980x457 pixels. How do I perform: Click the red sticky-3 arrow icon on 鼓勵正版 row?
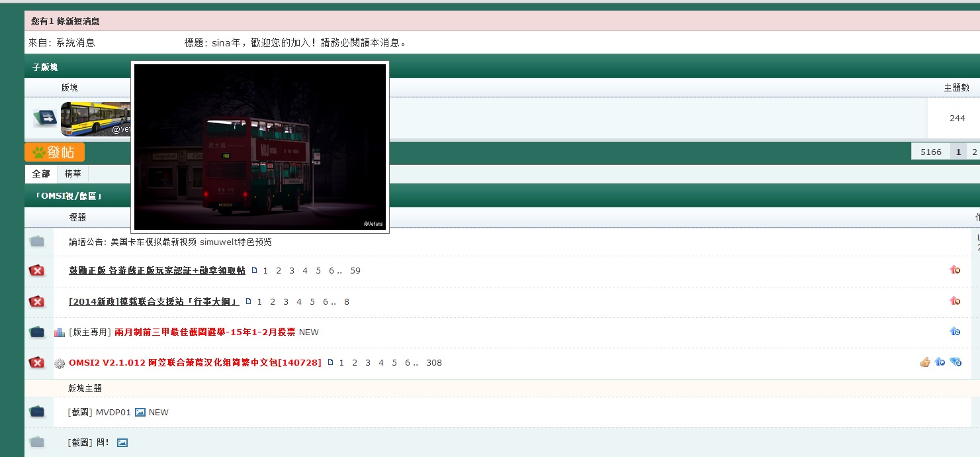point(955,270)
